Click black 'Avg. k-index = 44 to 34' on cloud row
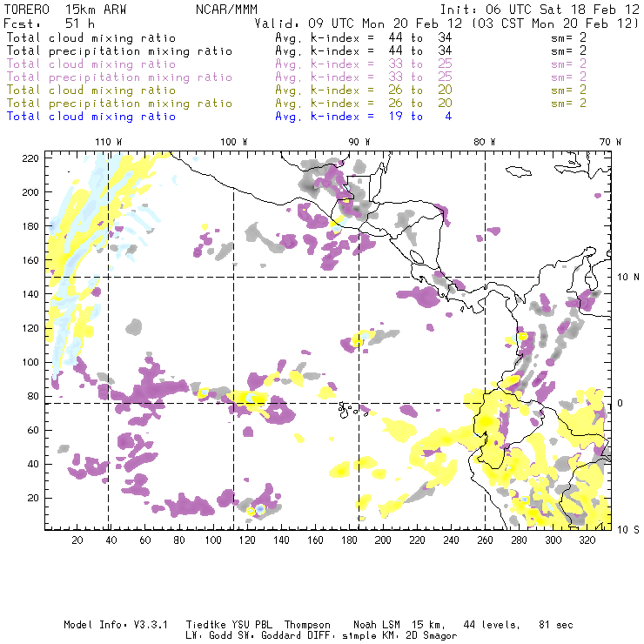This screenshot has height=644, width=644. pyautogui.click(x=364, y=37)
